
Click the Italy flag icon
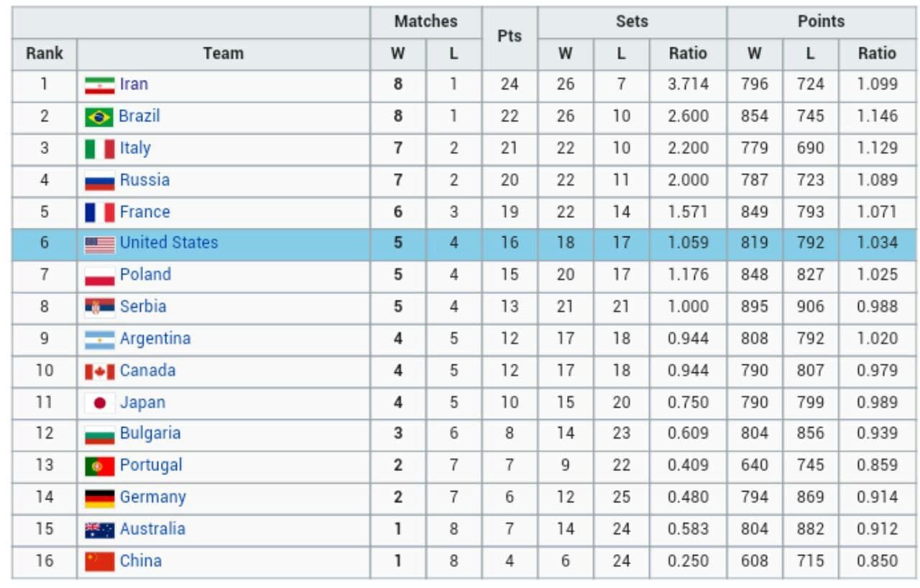pos(99,149)
